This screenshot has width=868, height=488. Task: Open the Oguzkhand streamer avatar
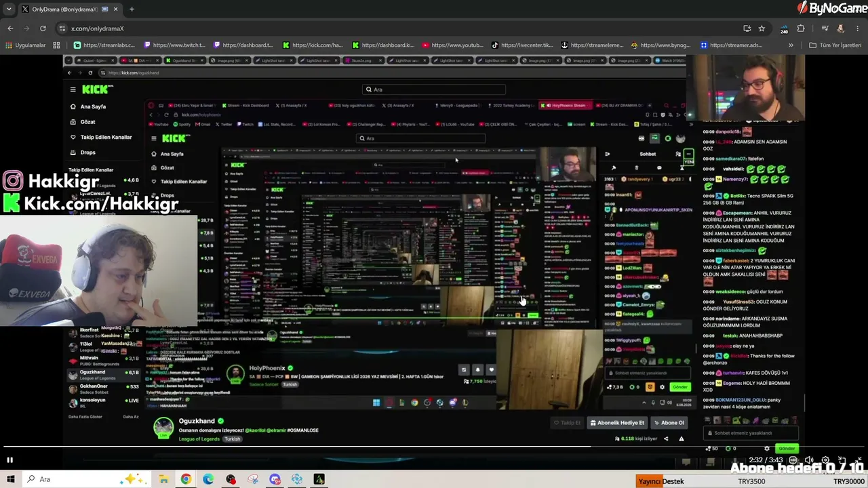(163, 428)
